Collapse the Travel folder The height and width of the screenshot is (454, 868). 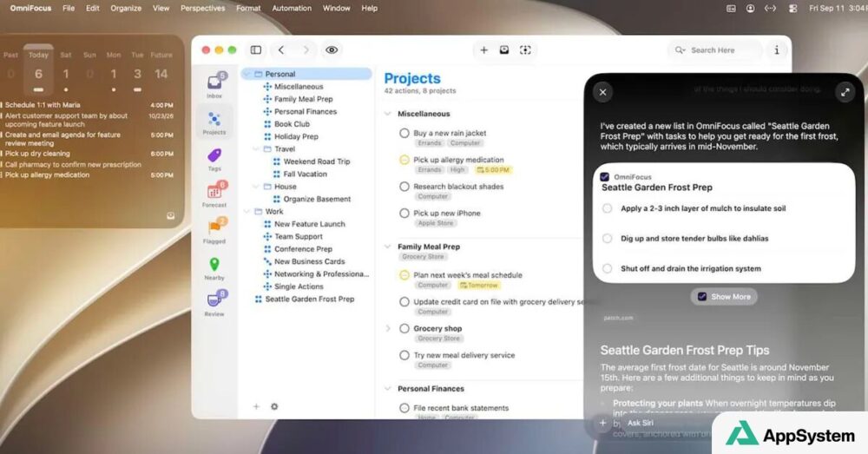pos(256,149)
